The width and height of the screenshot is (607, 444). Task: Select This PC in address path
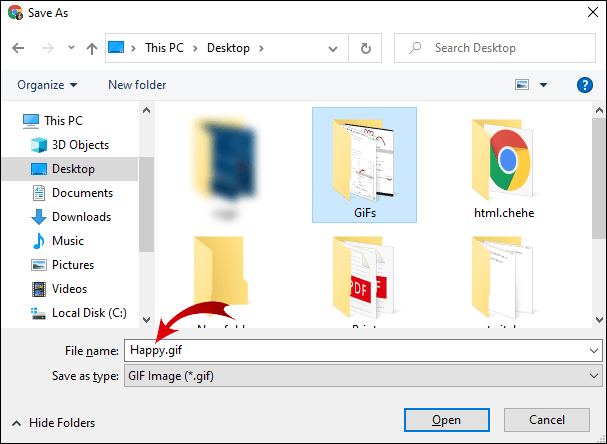[164, 48]
